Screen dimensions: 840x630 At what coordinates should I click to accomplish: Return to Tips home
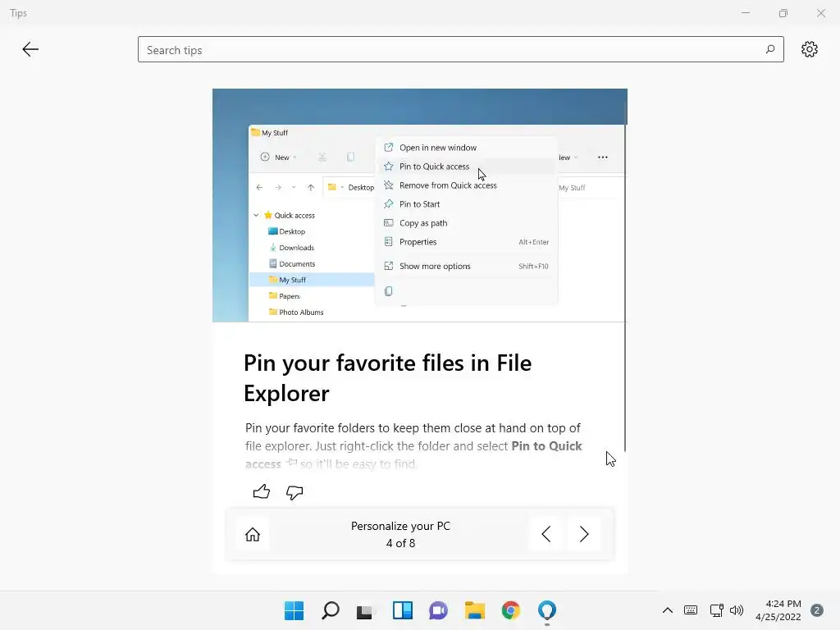[x=253, y=534]
